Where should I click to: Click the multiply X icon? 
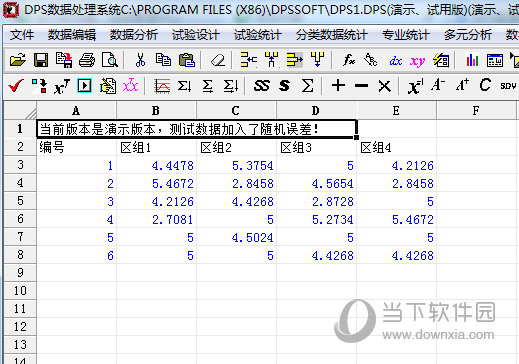point(385,86)
